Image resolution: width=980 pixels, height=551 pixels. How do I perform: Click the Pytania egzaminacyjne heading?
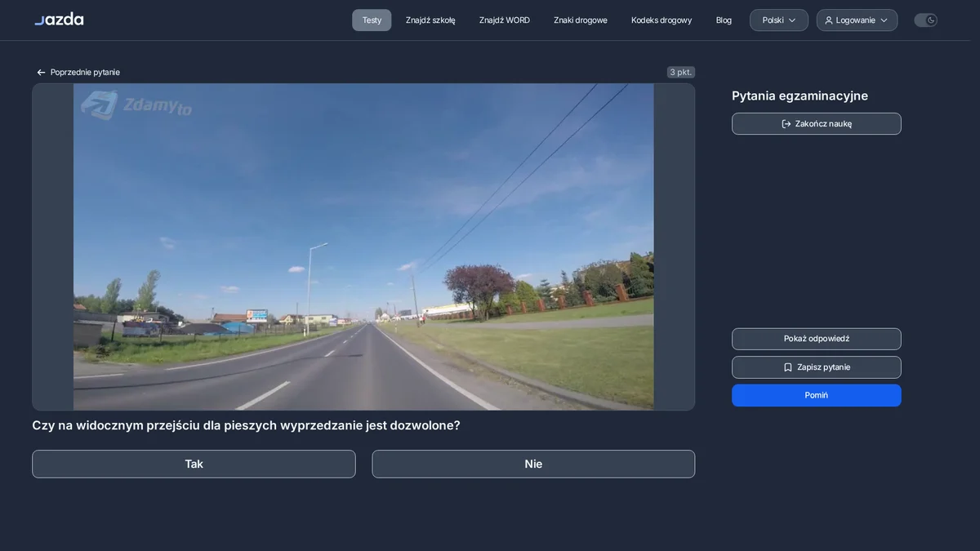[x=800, y=96]
